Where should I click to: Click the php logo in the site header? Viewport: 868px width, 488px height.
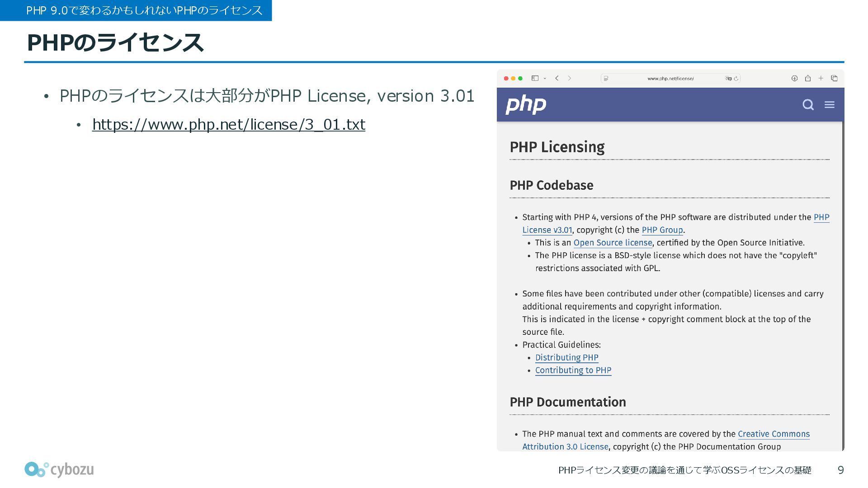pos(526,105)
